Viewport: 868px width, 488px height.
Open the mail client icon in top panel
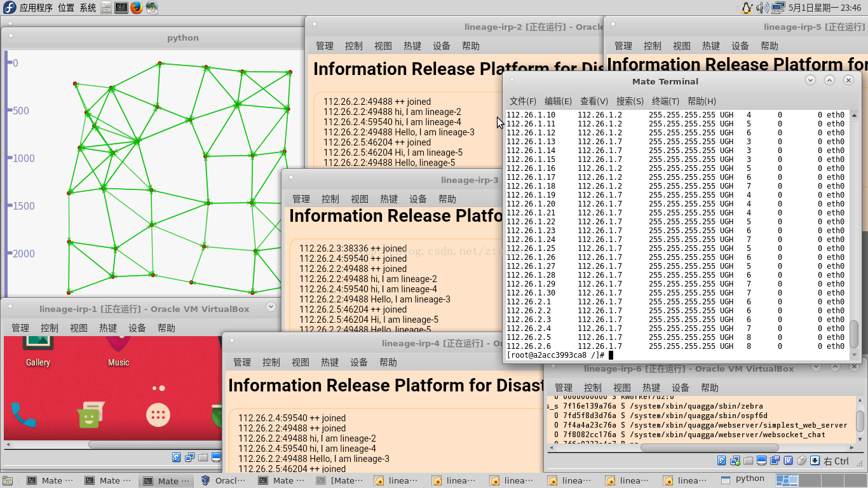(x=152, y=8)
